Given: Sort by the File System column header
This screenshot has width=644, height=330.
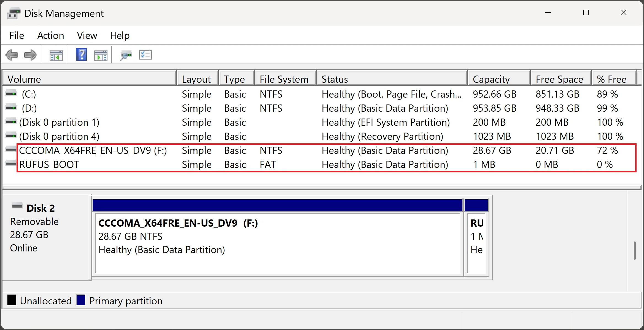Looking at the screenshot, I should coord(285,79).
